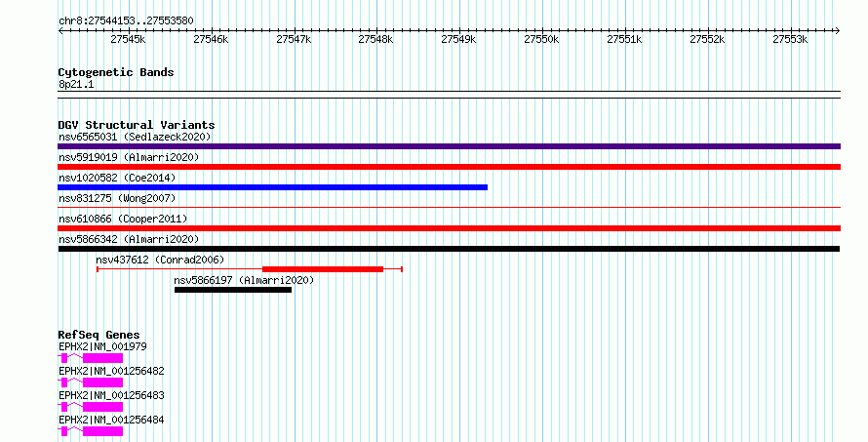Click the long black bar for nsv5866342
Viewport: 868px width, 442px height.
tap(449, 249)
